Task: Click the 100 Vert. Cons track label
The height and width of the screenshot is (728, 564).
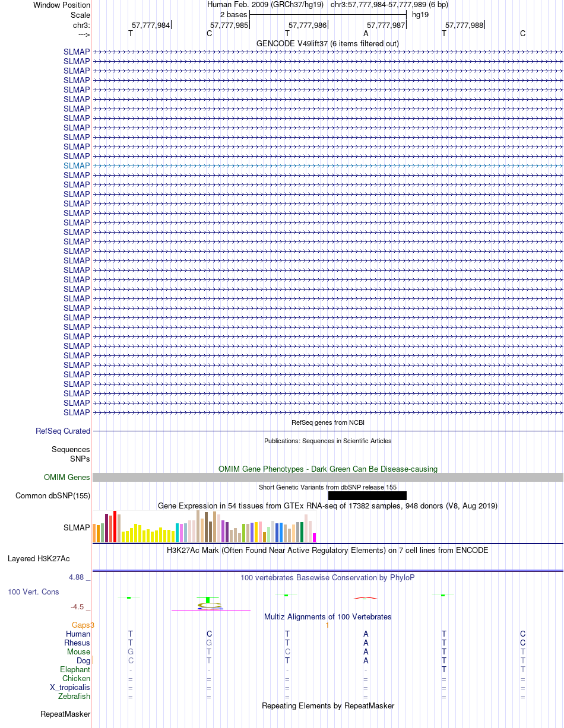Action: pos(33,592)
